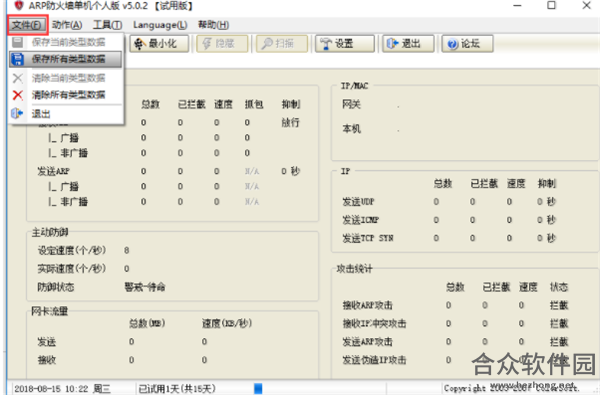Viewport: 600px width, 395px height.
Task: Click the 放行 value in 抑制 column
Action: pos(290,122)
